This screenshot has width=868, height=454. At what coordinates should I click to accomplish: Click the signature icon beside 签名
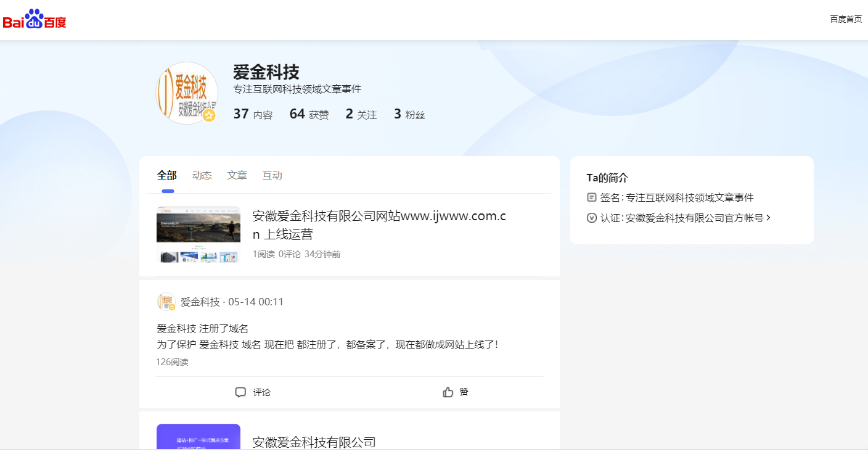click(592, 197)
